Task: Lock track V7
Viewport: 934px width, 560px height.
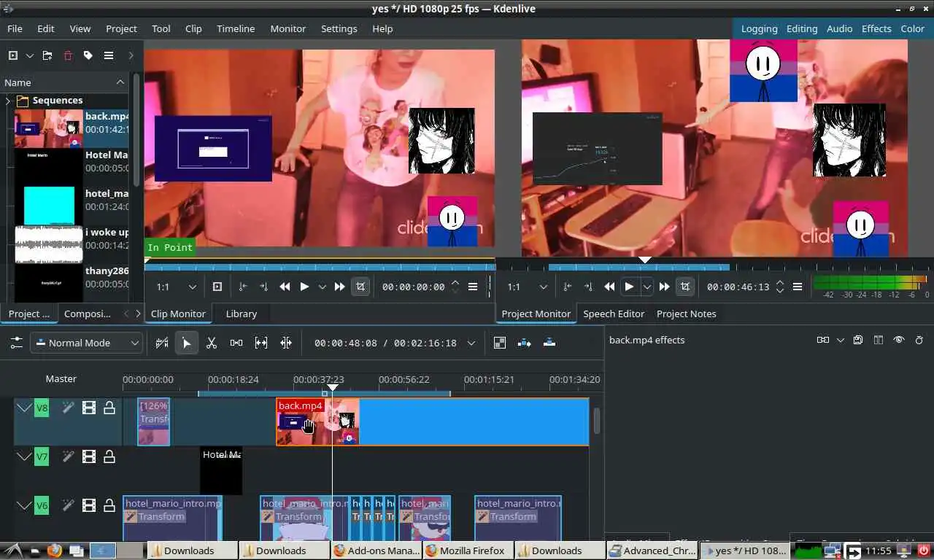Action: point(109,457)
